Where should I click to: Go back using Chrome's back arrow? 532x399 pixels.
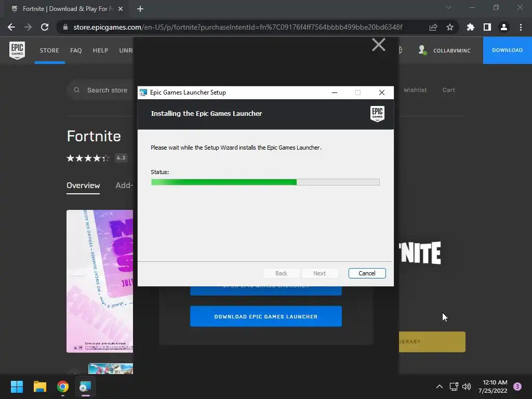[11, 27]
